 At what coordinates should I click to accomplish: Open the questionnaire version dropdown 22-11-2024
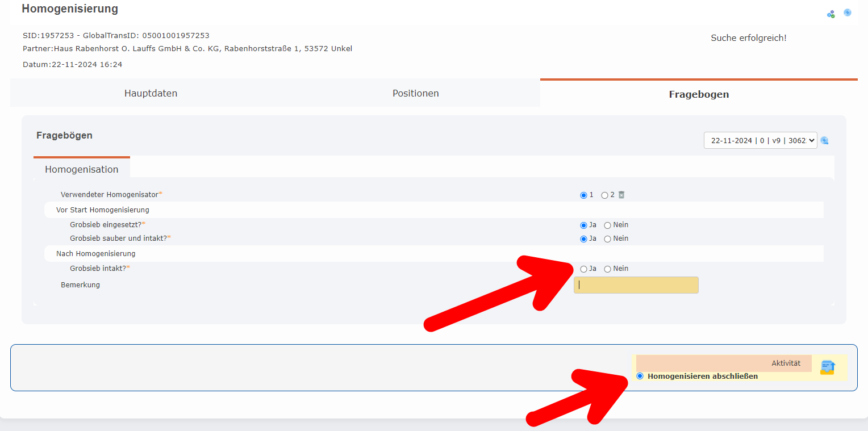point(759,140)
